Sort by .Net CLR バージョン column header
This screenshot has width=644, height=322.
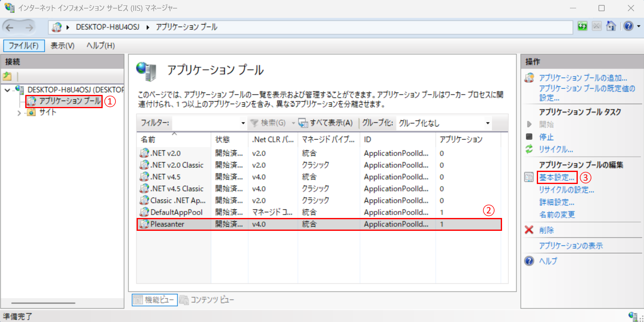[273, 139]
